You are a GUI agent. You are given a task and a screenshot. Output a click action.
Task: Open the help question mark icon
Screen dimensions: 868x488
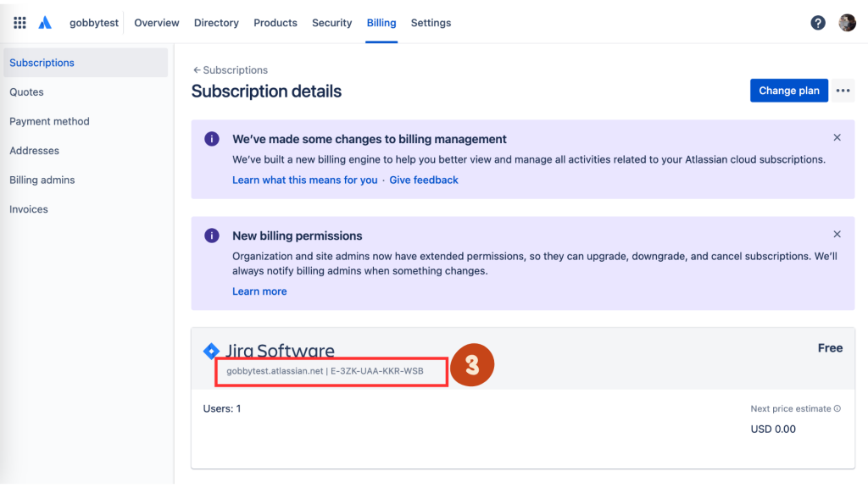tap(818, 23)
